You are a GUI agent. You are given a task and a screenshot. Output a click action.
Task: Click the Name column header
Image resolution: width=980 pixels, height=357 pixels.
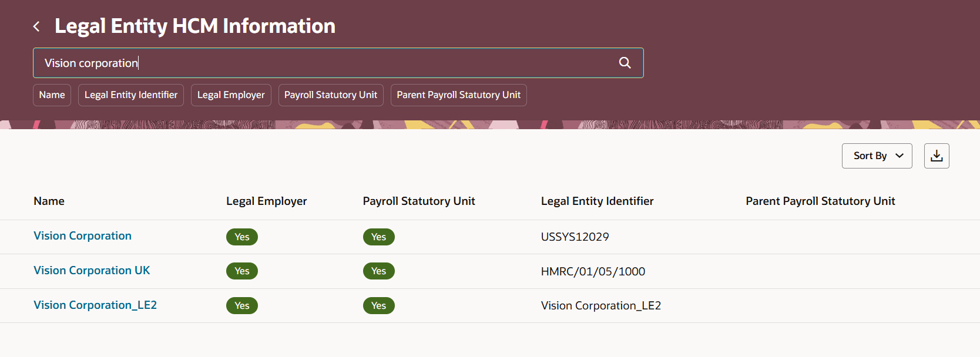point(49,201)
